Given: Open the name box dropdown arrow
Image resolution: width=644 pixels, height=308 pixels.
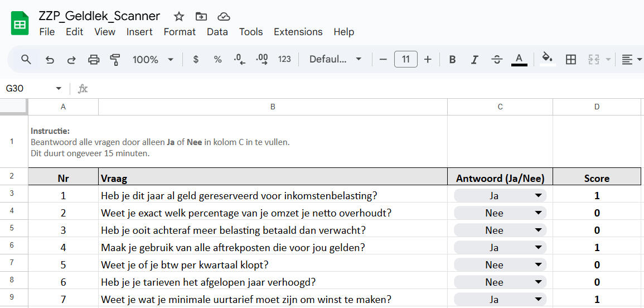Looking at the screenshot, I should [59, 88].
